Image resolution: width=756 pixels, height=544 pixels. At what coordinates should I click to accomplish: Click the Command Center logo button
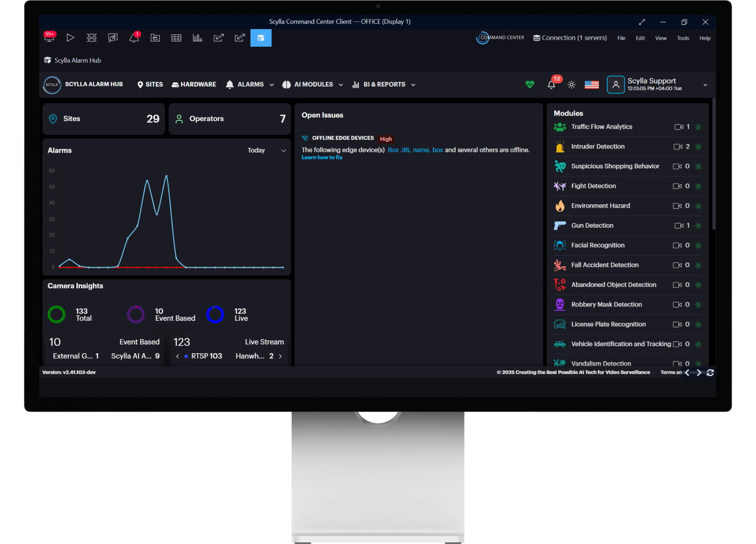click(501, 38)
